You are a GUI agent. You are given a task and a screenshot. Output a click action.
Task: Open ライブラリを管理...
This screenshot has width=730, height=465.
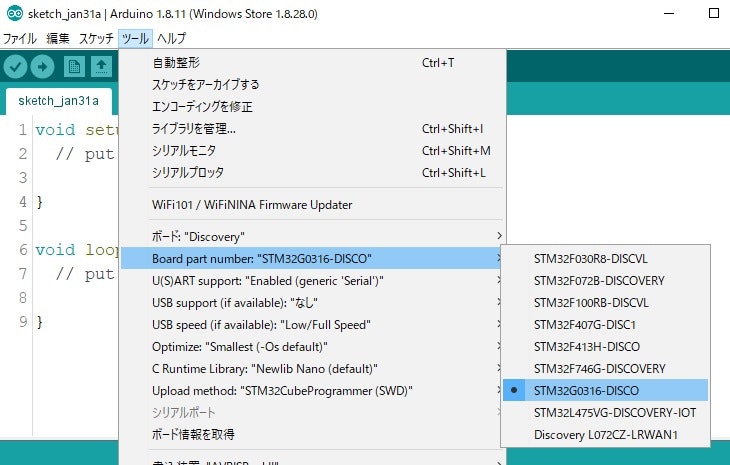pos(313,128)
